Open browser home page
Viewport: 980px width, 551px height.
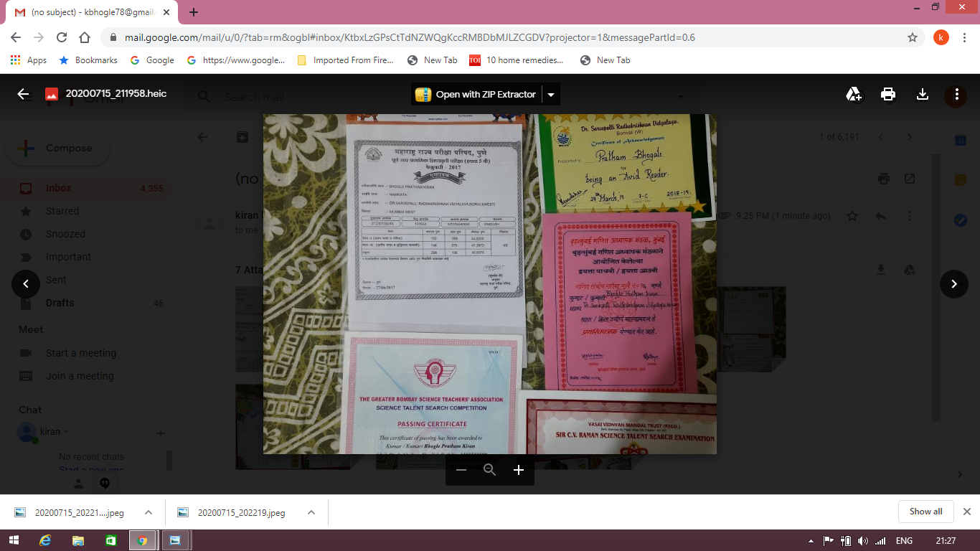coord(85,37)
